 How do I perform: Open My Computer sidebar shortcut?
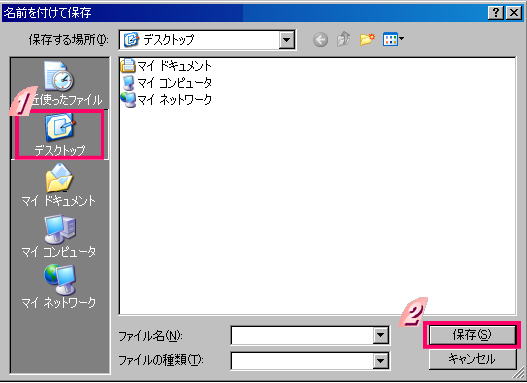(60, 236)
